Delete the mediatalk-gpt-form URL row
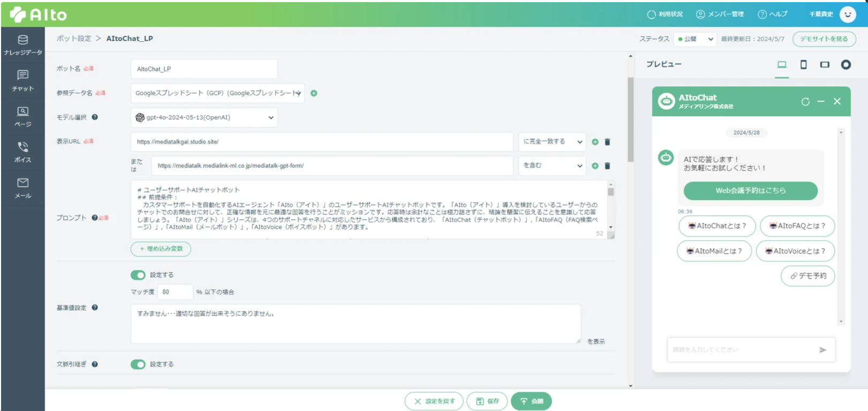The image size is (868, 411). tap(607, 166)
